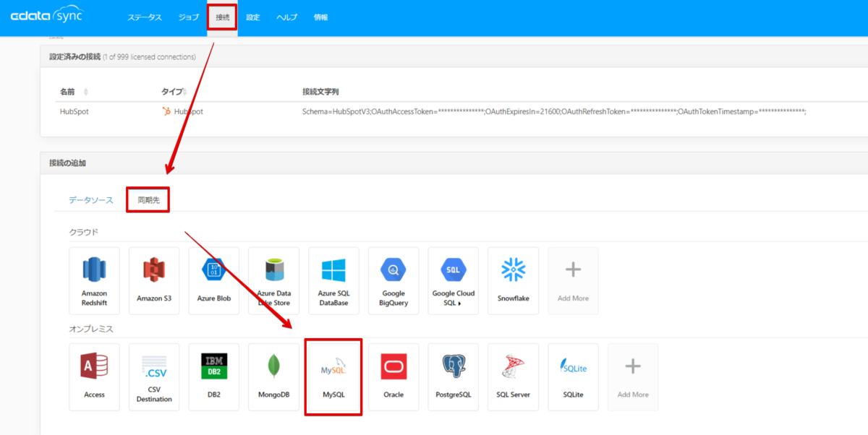
Task: Open the 接続 menu
Action: coord(222,17)
